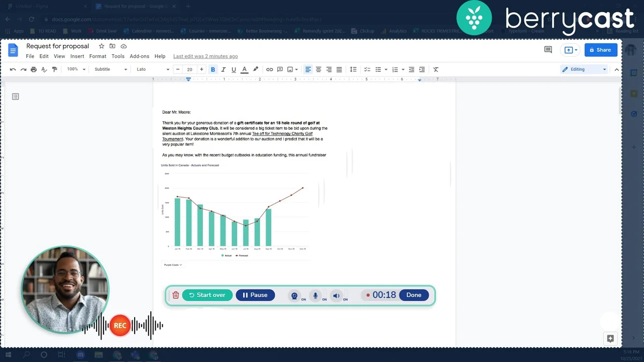Open the File menu

point(30,56)
